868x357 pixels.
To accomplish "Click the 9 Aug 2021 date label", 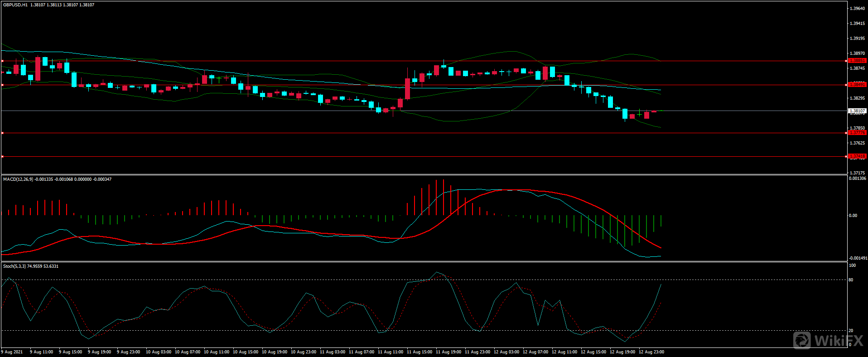I will pos(12,352).
